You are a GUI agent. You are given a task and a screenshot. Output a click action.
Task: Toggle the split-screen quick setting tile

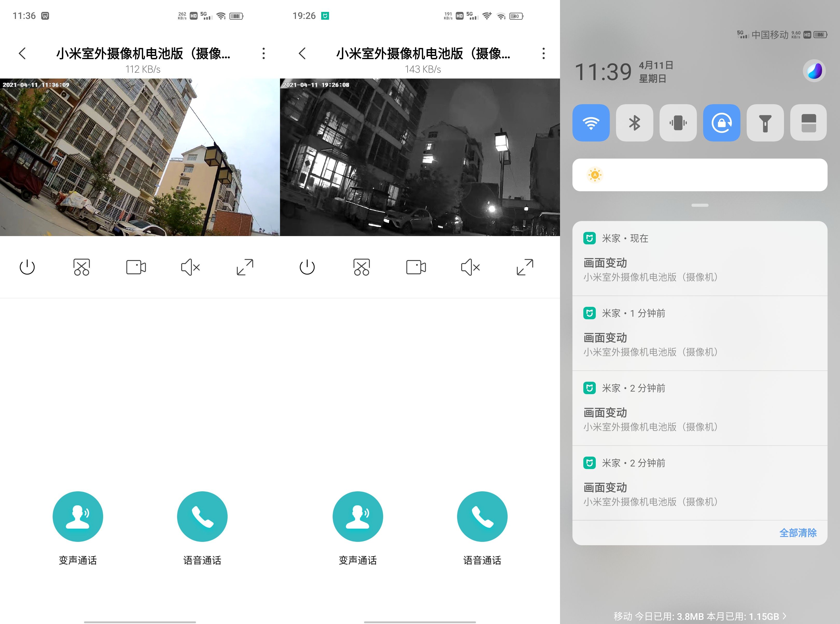(809, 123)
